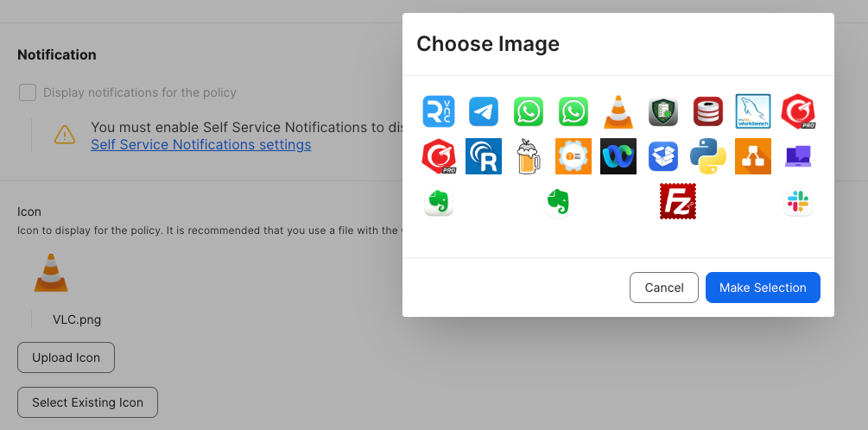Image resolution: width=868 pixels, height=430 pixels.
Task: Select the red database stack icon
Action: pos(708,111)
